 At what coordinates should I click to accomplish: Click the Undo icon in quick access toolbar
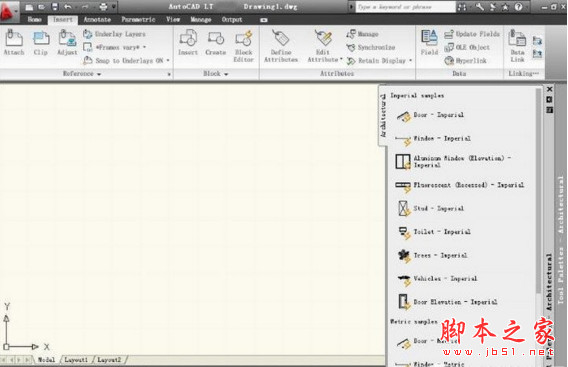[68, 7]
